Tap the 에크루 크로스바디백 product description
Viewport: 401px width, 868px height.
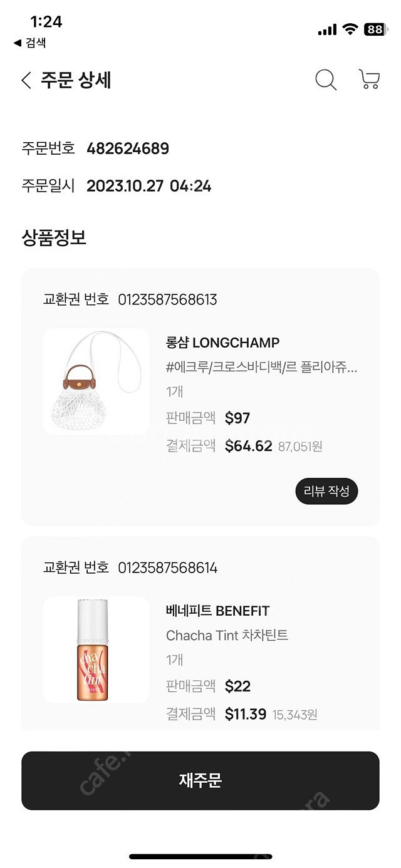[x=262, y=368]
